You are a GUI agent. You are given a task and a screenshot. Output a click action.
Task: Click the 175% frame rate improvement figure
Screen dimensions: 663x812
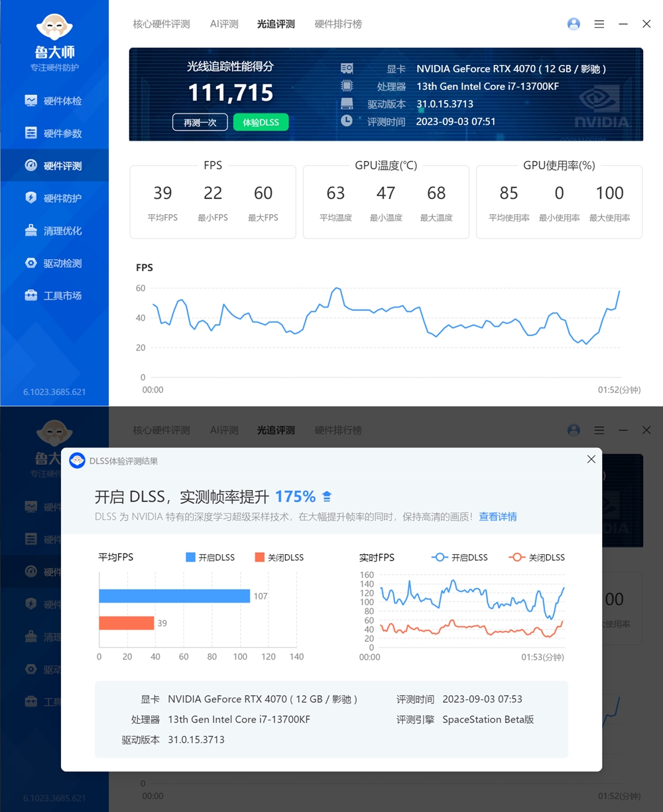click(295, 496)
